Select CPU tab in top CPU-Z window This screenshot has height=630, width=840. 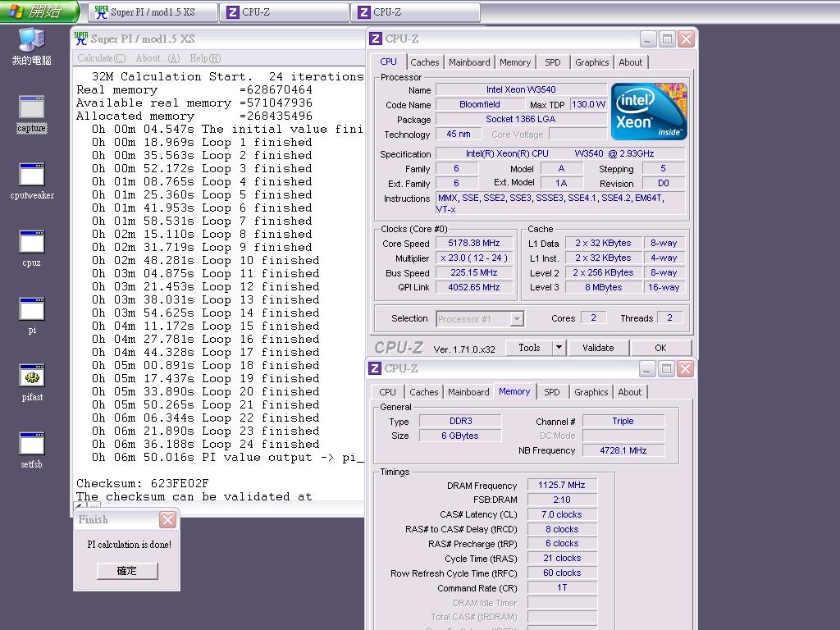[x=388, y=62]
